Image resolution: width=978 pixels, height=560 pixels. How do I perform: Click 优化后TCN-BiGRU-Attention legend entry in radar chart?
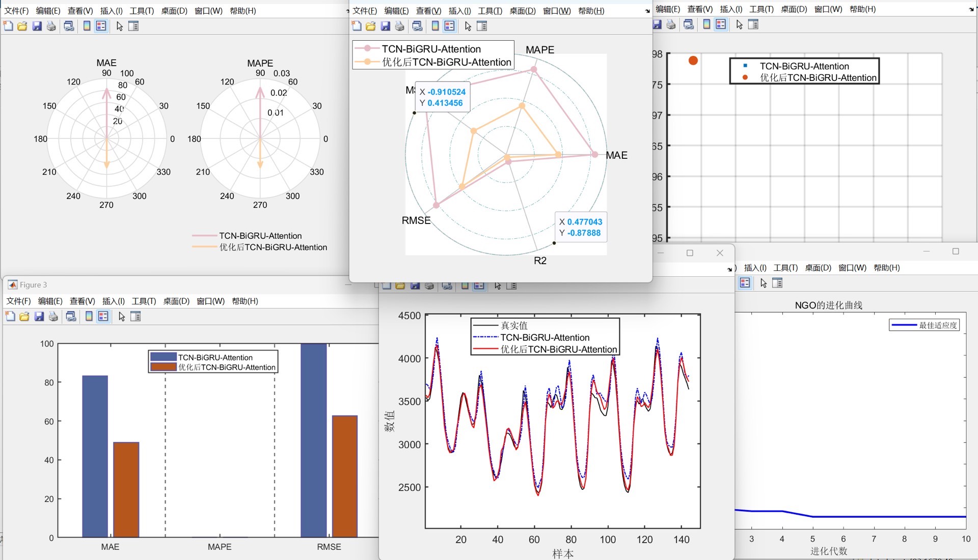point(446,62)
